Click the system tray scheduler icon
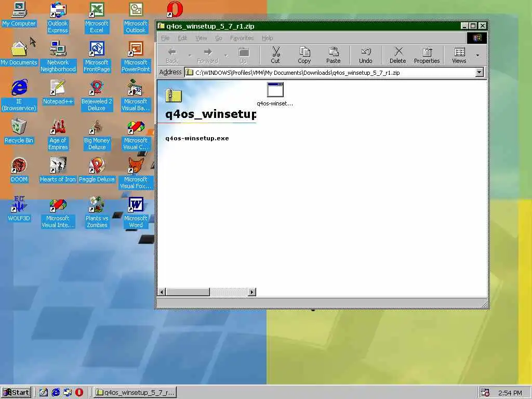This screenshot has height=399, width=532. click(x=485, y=393)
